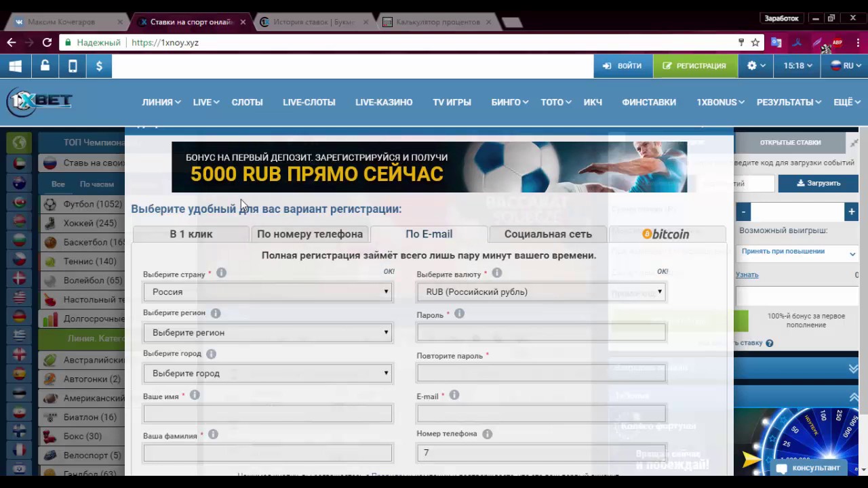
Task: Switch to the bitcoin registration tab
Action: point(667,234)
